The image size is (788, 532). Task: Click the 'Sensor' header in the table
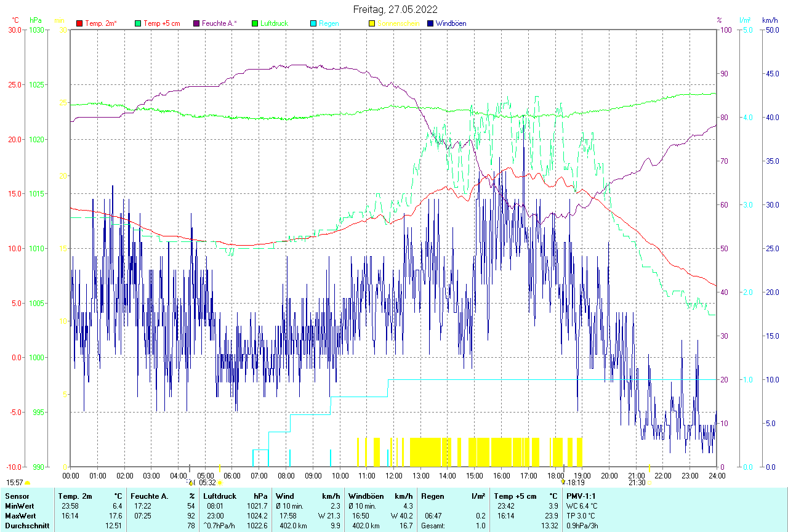tap(17, 496)
